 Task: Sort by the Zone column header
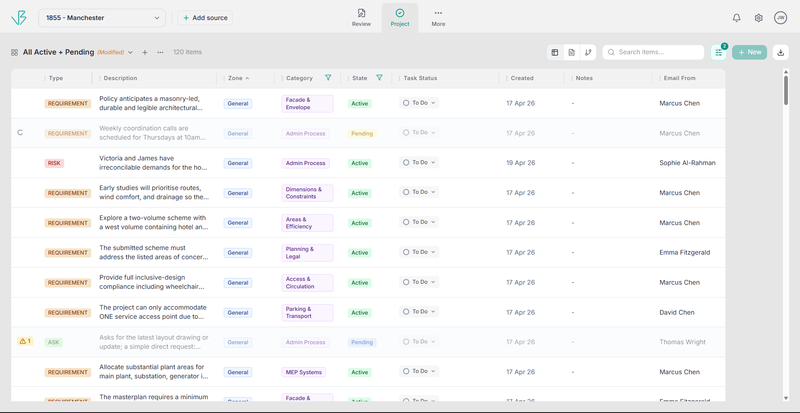pyautogui.click(x=238, y=78)
